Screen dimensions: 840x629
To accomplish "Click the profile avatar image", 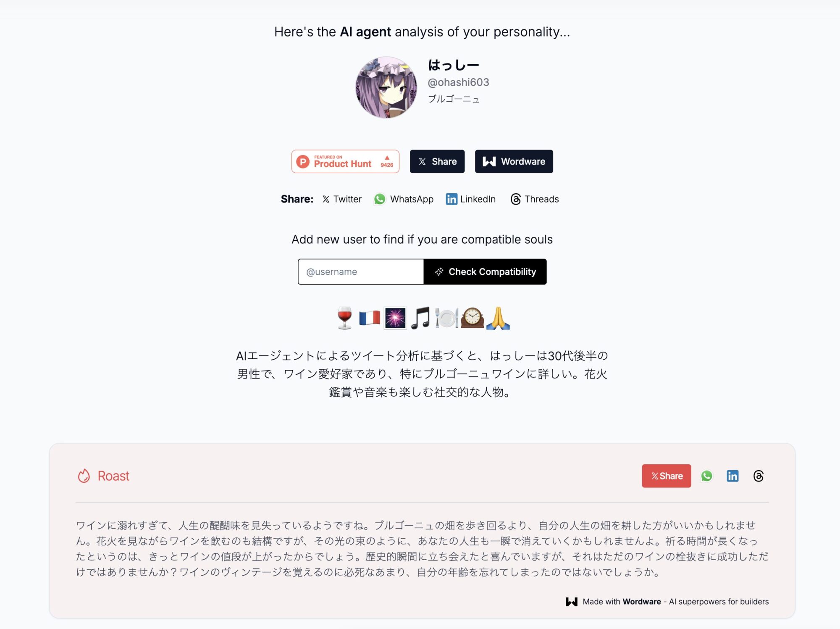I will click(386, 87).
